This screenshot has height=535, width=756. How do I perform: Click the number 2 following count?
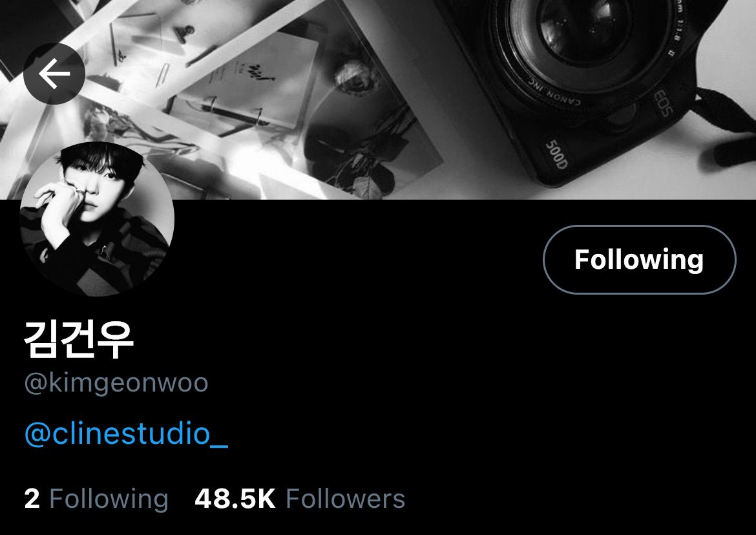click(x=32, y=498)
